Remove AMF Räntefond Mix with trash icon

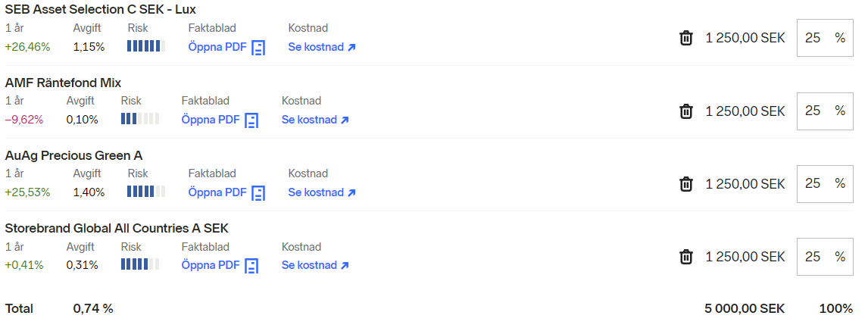coord(686,111)
